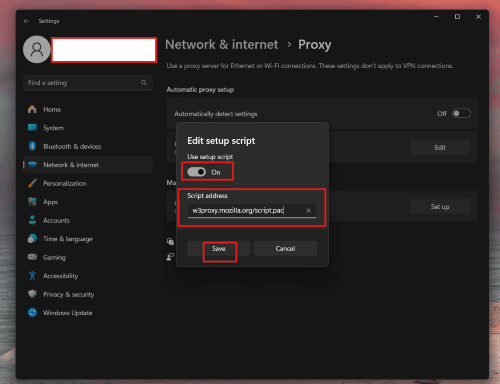Open Accounts settings page

click(x=88, y=220)
